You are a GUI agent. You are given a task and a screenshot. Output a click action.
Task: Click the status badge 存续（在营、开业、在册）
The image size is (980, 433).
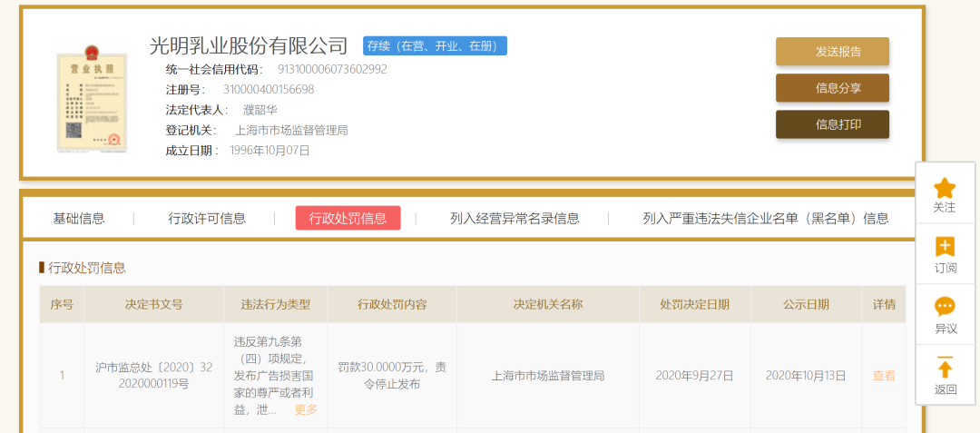coord(435,45)
